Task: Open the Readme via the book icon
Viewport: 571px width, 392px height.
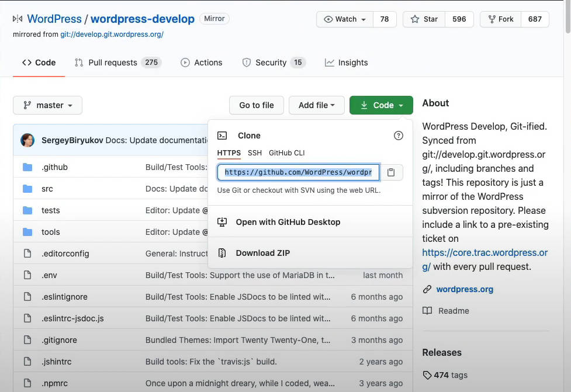Action: (427, 311)
